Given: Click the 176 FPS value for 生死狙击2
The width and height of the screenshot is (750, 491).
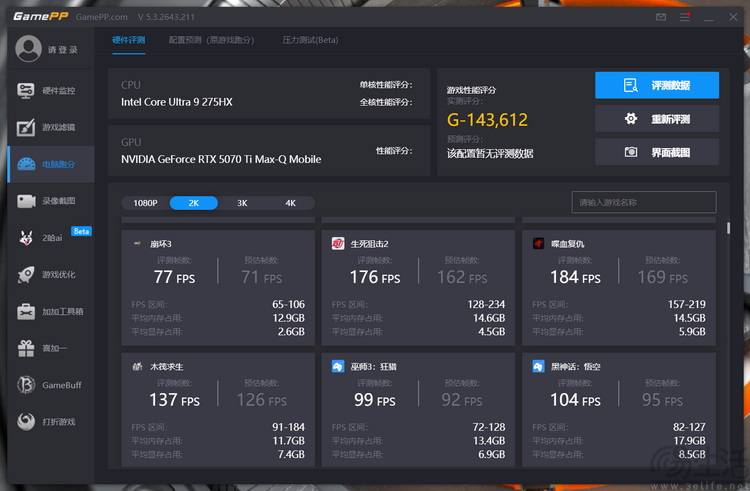Looking at the screenshot, I should [375, 277].
